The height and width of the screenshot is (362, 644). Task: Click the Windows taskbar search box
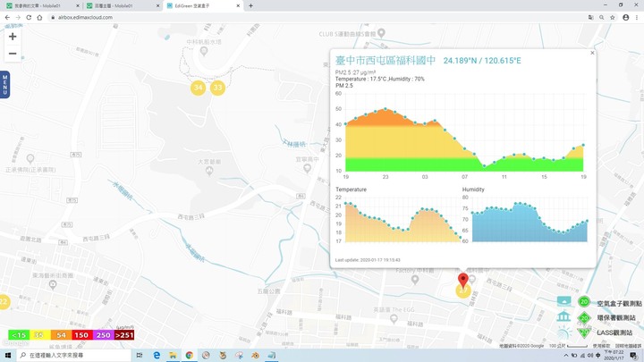[73, 355]
